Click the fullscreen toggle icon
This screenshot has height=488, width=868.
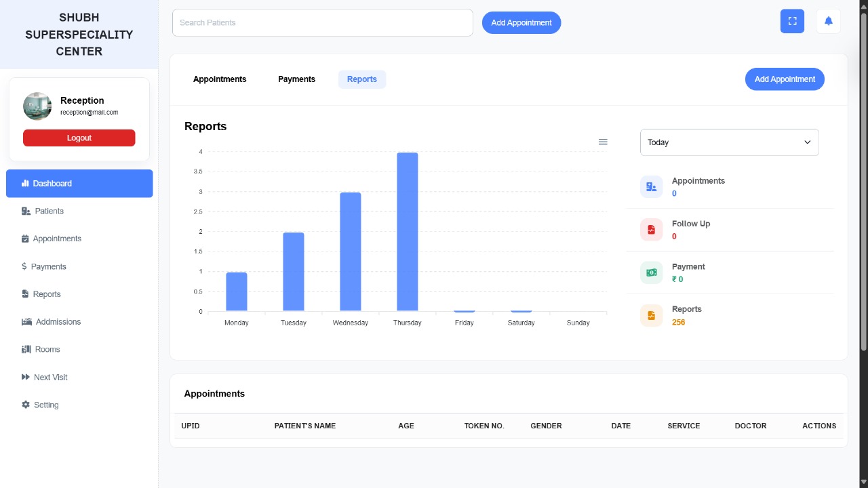point(792,21)
